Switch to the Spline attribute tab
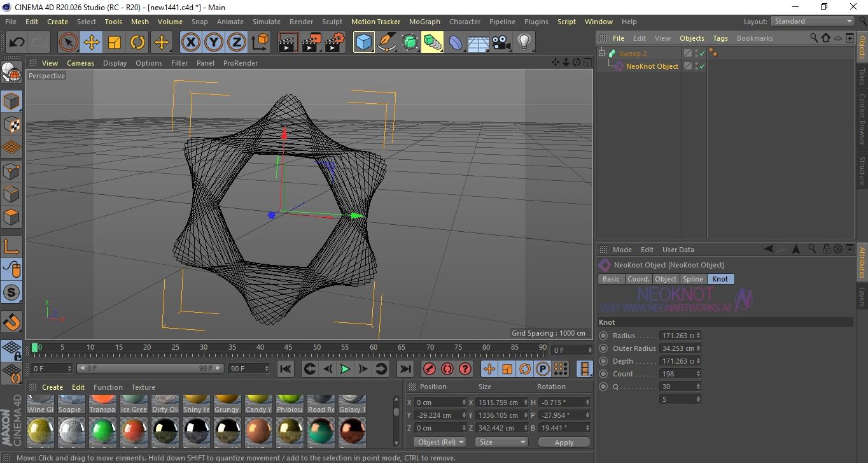Image resolution: width=868 pixels, height=463 pixels. pyautogui.click(x=692, y=279)
